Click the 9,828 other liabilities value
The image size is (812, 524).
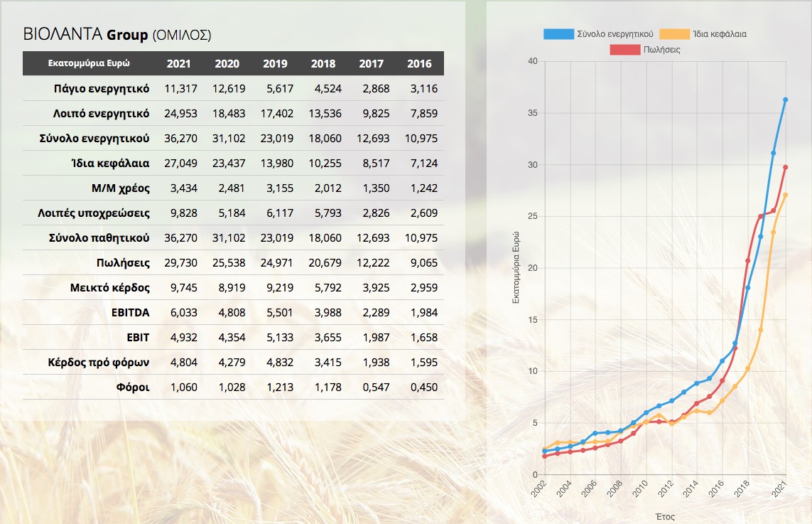pyautogui.click(x=184, y=213)
